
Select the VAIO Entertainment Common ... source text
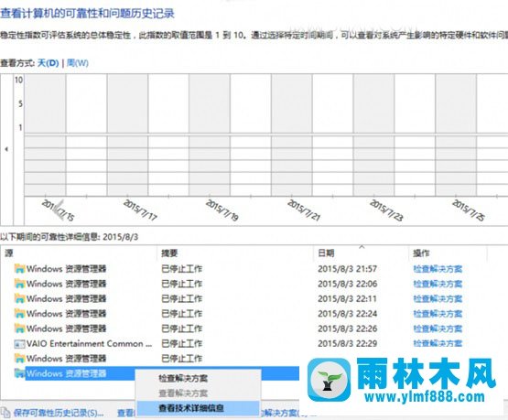click(89, 343)
